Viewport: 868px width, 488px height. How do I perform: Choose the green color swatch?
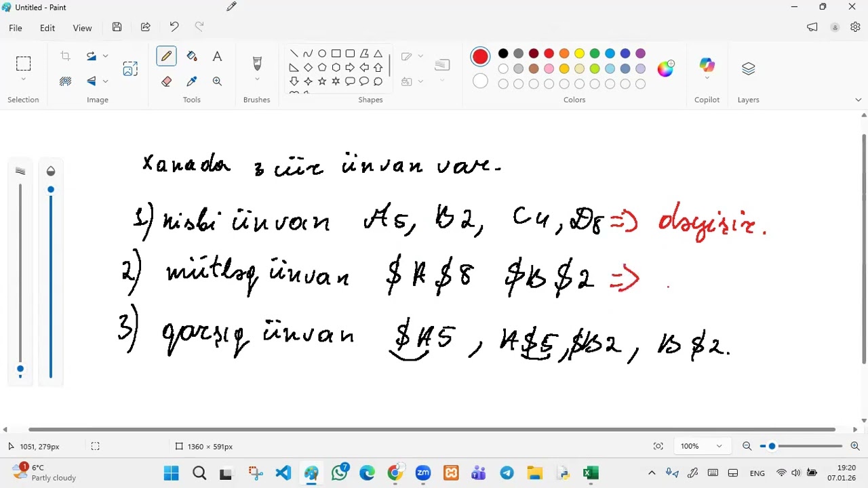tap(595, 54)
